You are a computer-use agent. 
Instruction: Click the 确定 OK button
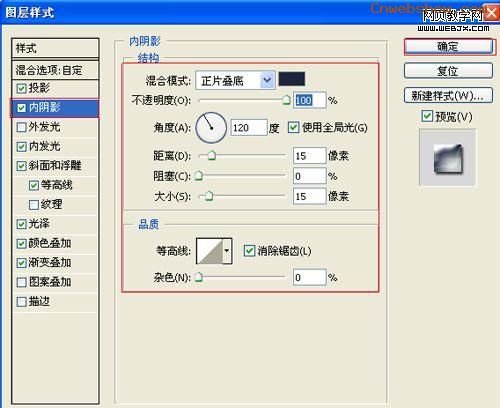[x=448, y=47]
